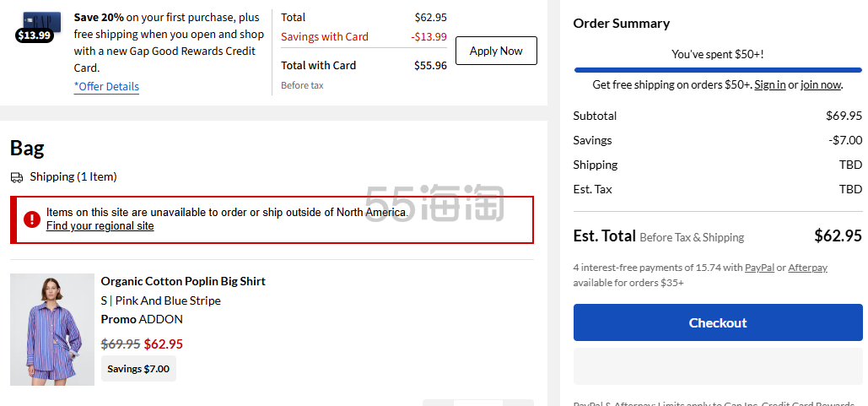
Task: Click the join now link
Action: pyautogui.click(x=821, y=84)
